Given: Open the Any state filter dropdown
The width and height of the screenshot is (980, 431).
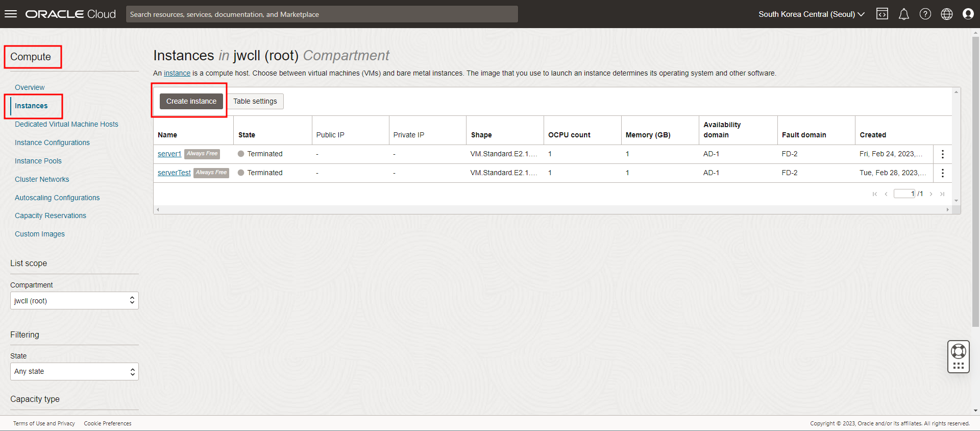Looking at the screenshot, I should (75, 371).
